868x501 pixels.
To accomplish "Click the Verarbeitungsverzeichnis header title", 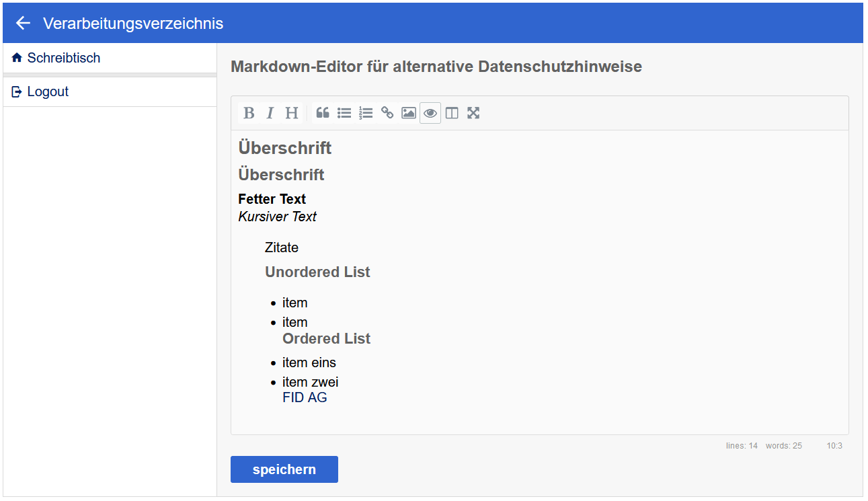I will point(133,24).
